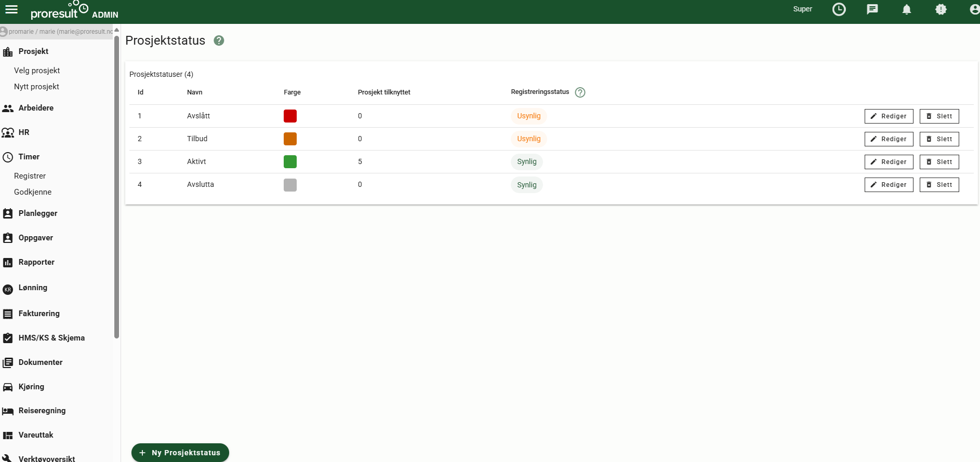Viewport: 980px width, 462px height.
Task: Click the Arbeidere people icon
Action: (x=8, y=108)
